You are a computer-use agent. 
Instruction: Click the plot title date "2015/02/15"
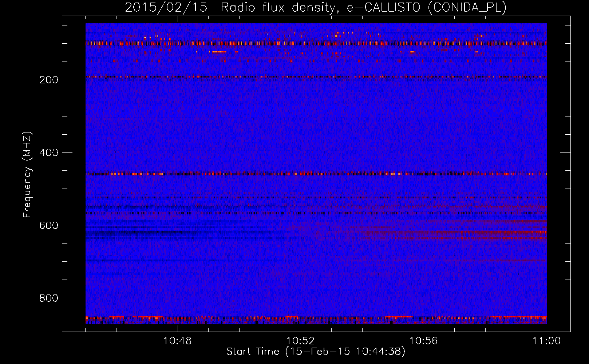coord(166,8)
